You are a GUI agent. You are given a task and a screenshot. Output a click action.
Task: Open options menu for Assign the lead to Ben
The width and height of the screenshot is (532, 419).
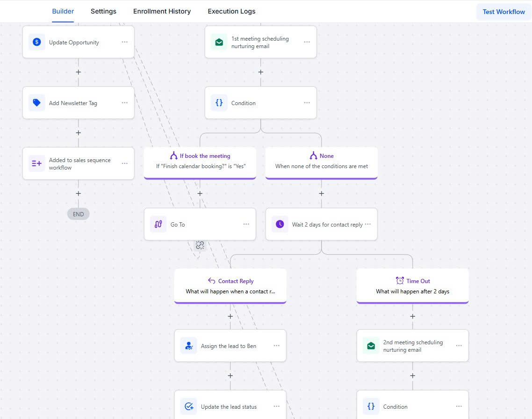[277, 346]
